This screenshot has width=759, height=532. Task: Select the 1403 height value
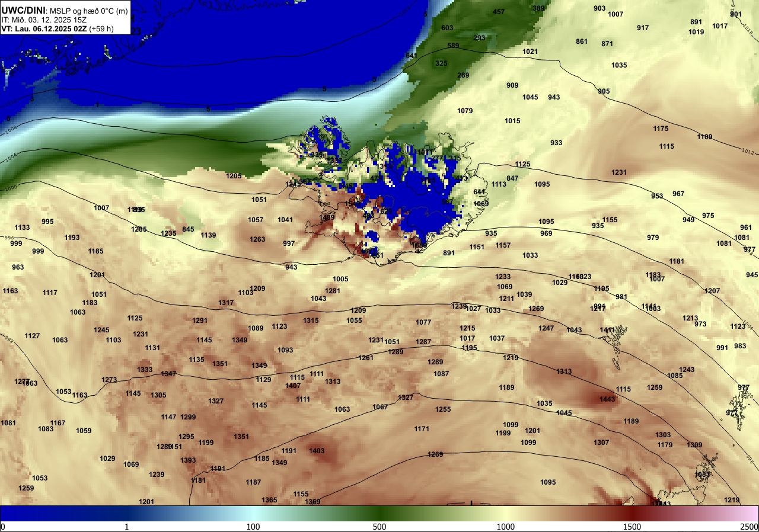[x=317, y=451]
